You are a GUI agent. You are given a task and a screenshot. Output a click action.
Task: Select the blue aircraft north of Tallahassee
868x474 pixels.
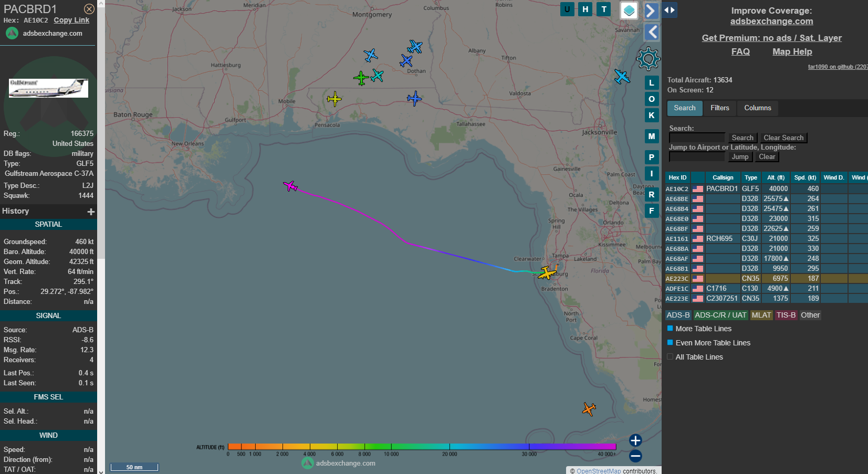(x=414, y=98)
